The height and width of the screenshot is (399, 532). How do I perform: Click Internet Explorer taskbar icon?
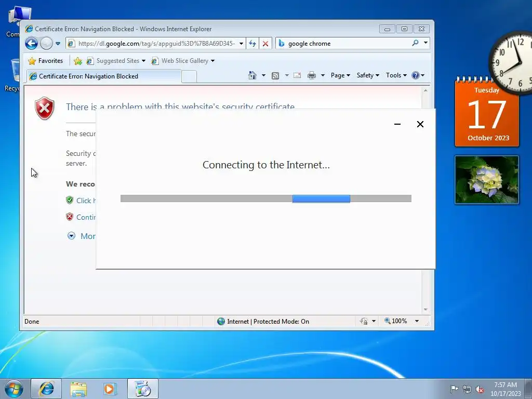(46, 389)
